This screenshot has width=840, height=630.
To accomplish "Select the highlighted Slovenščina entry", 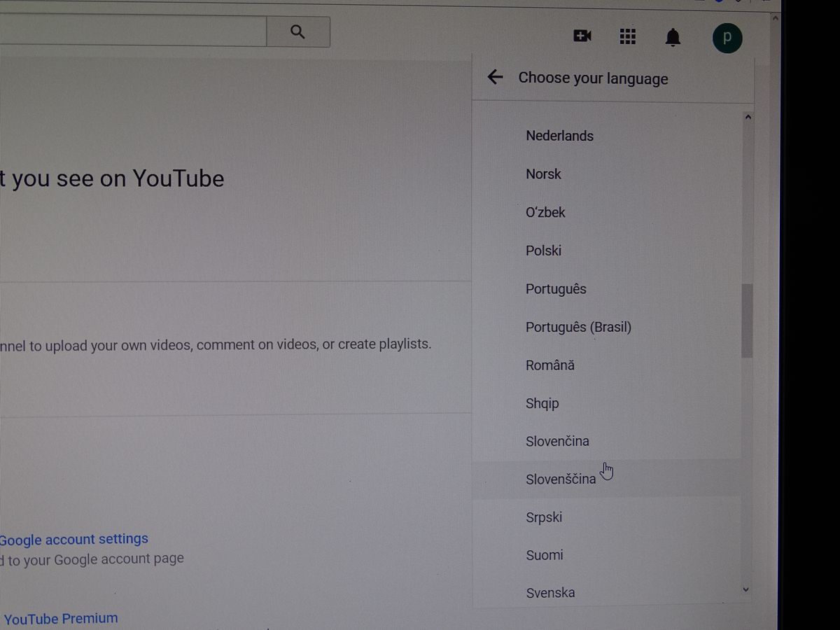I will [x=561, y=479].
